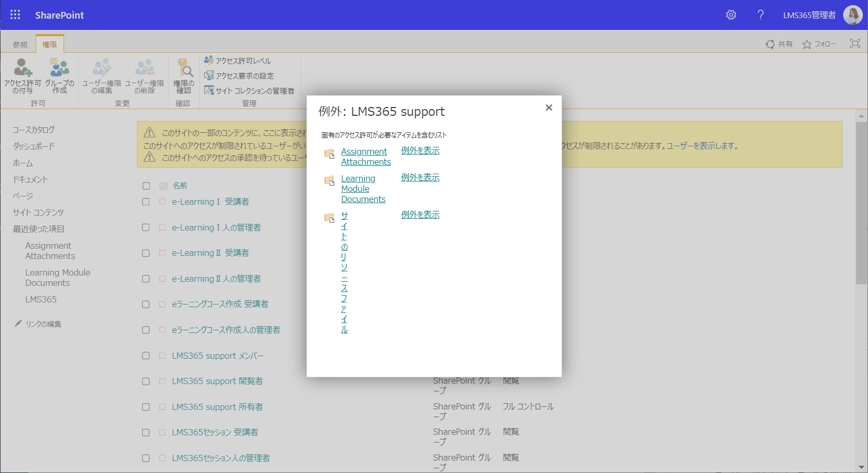Click the アクセス許可の付与 ribbon icon
The height and width of the screenshot is (473, 868).
coord(23,68)
